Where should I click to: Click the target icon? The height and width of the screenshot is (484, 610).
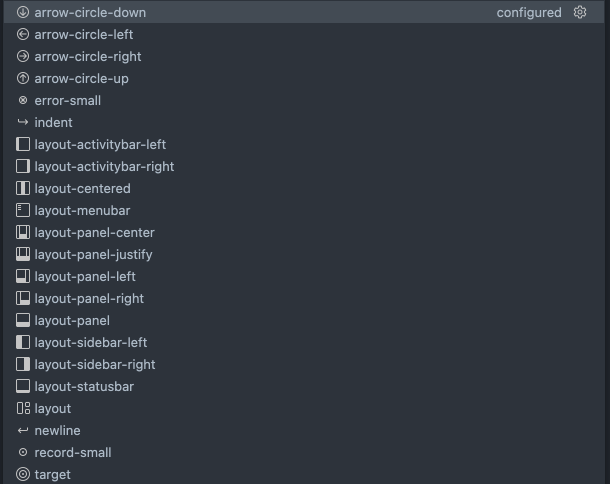(23, 475)
